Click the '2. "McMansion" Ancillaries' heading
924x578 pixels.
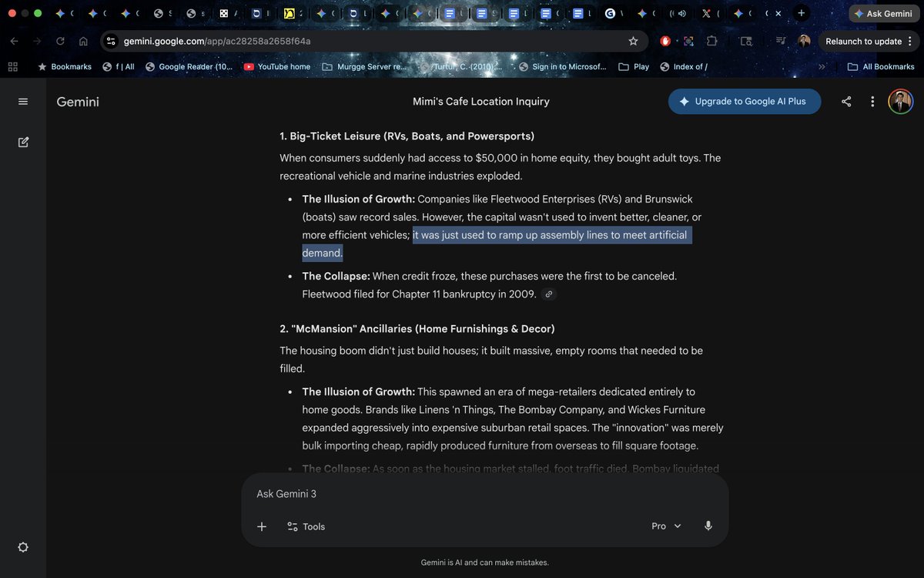click(x=417, y=329)
